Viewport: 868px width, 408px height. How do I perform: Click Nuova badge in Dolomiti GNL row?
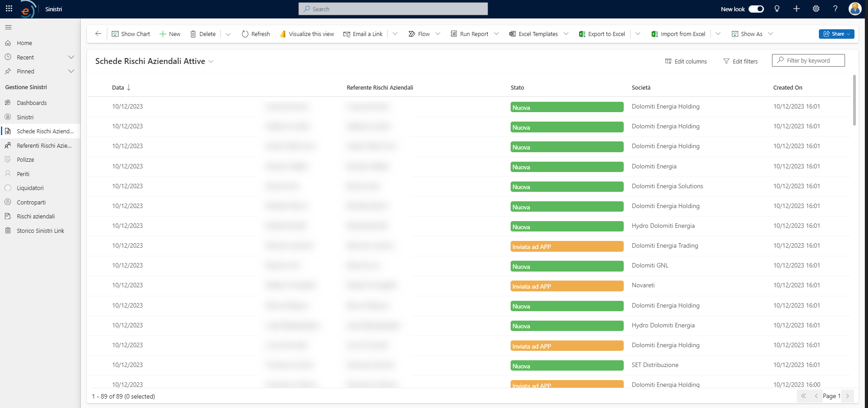(x=567, y=266)
